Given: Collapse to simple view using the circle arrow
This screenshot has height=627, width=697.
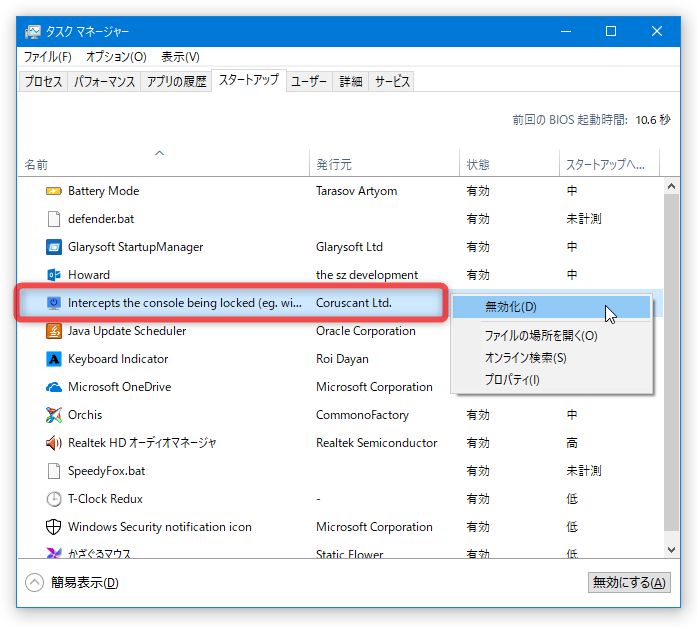Looking at the screenshot, I should click(34, 583).
